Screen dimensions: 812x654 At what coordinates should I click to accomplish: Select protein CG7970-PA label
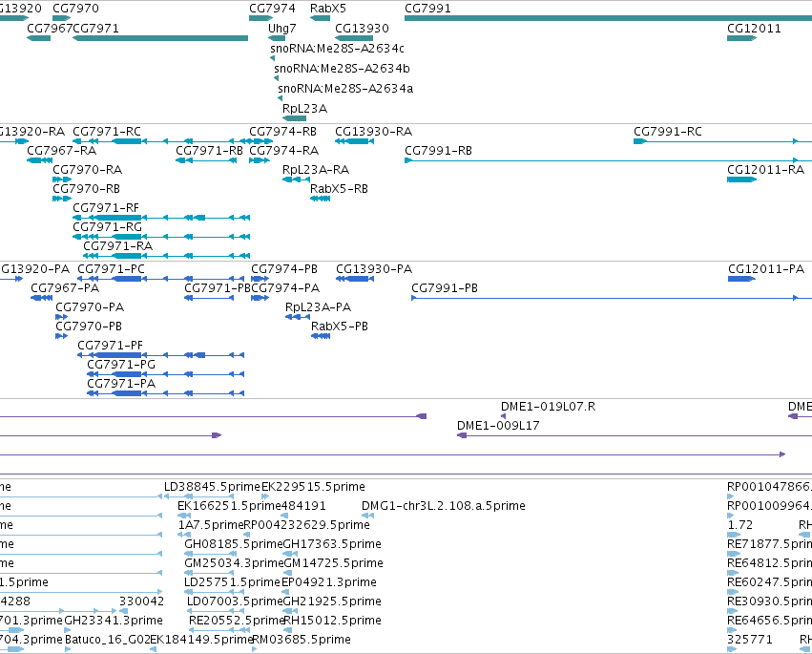pos(90,307)
